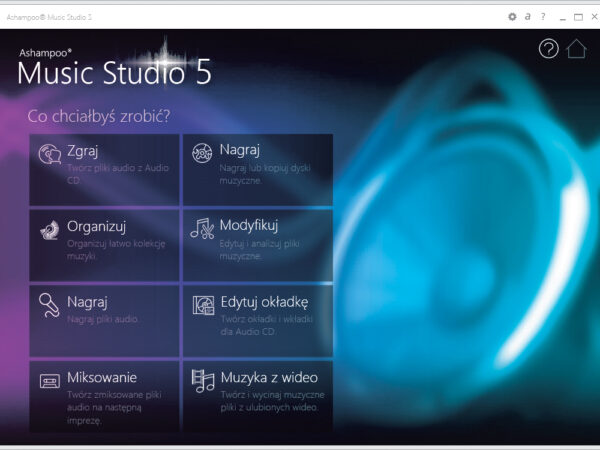Image resolution: width=600 pixels, height=450 pixels.
Task: Go to the home screen via house icon
Action: [576, 50]
